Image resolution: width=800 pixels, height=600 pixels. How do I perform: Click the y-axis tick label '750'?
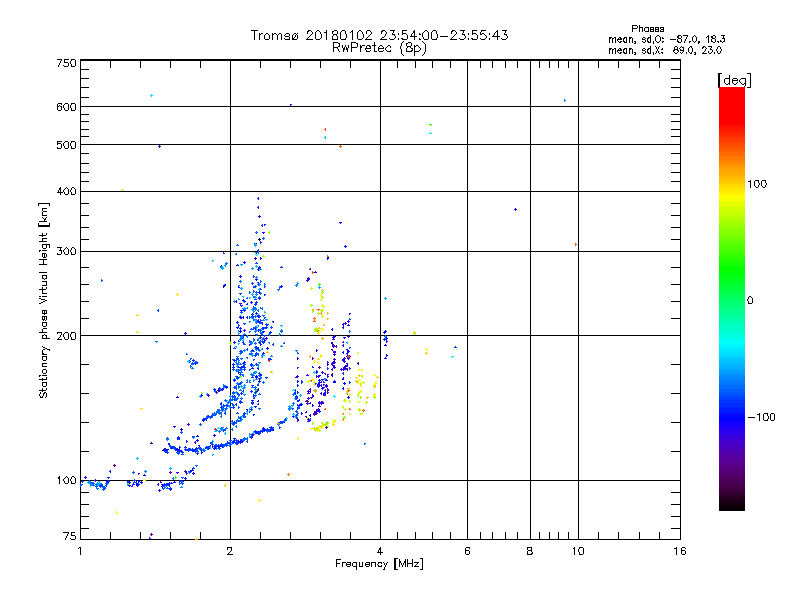pyautogui.click(x=66, y=63)
